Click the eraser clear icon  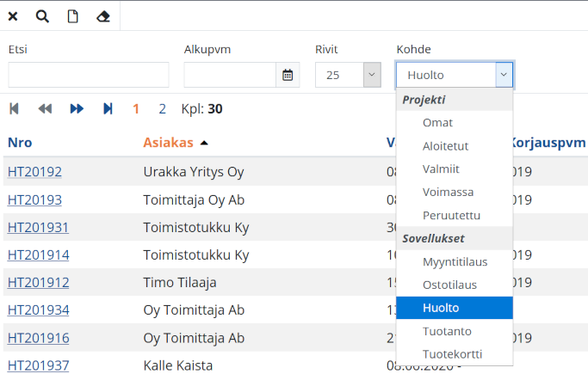(103, 15)
